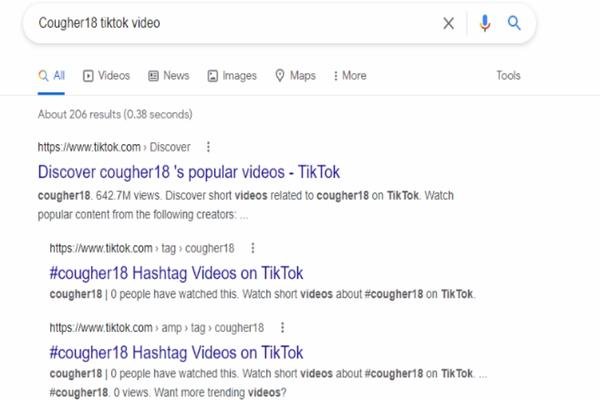Click the blue magnifying glass search icon
This screenshot has width=600, height=400.
coord(514,23)
